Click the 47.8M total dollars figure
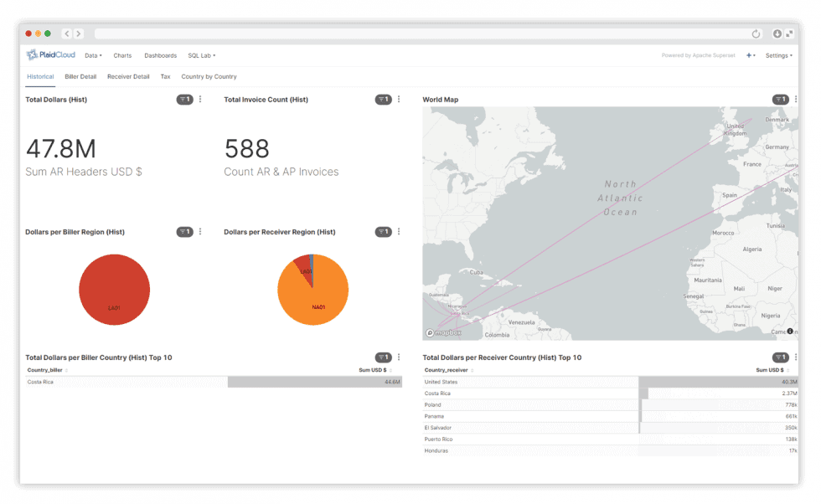821x504 pixels. click(61, 149)
